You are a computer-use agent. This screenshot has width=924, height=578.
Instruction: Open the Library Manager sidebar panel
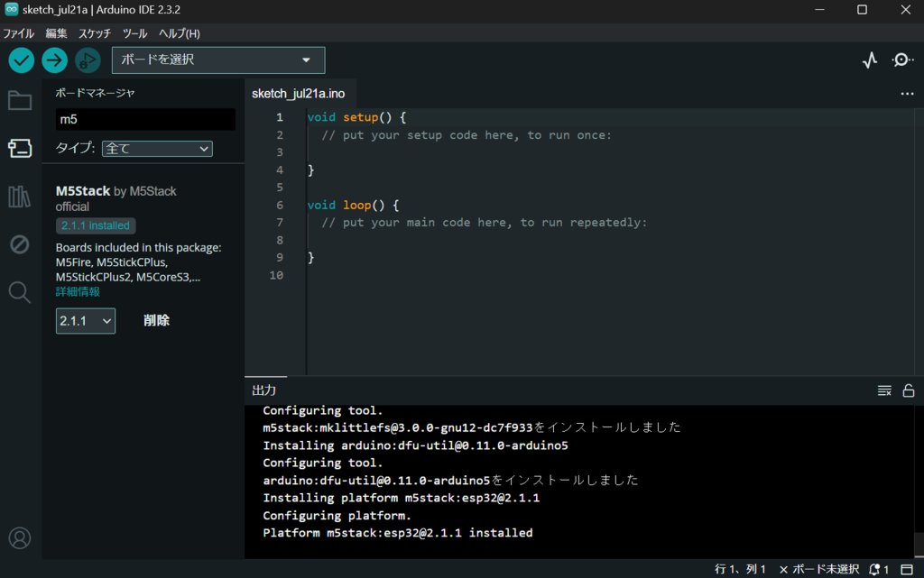click(x=20, y=197)
